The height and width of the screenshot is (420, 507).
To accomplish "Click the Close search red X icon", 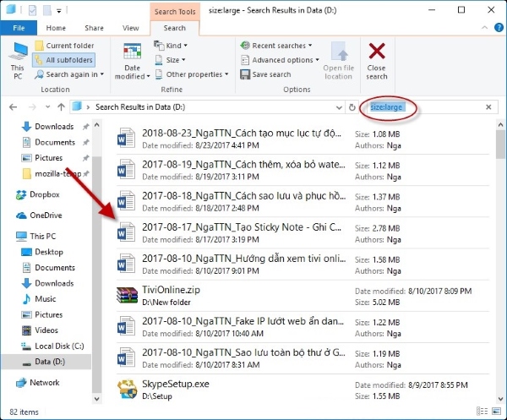I will (x=377, y=53).
